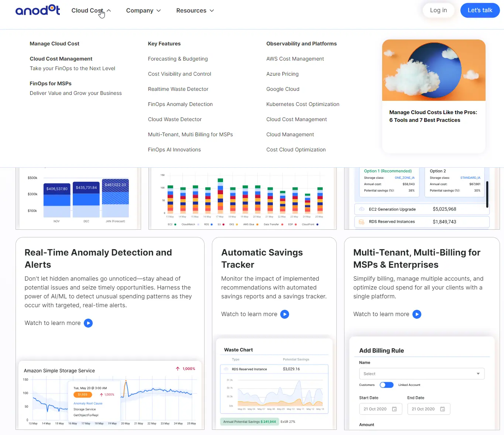Click the 1,000% increase arrow in the storage chart
This screenshot has height=435, width=504.
point(178,369)
